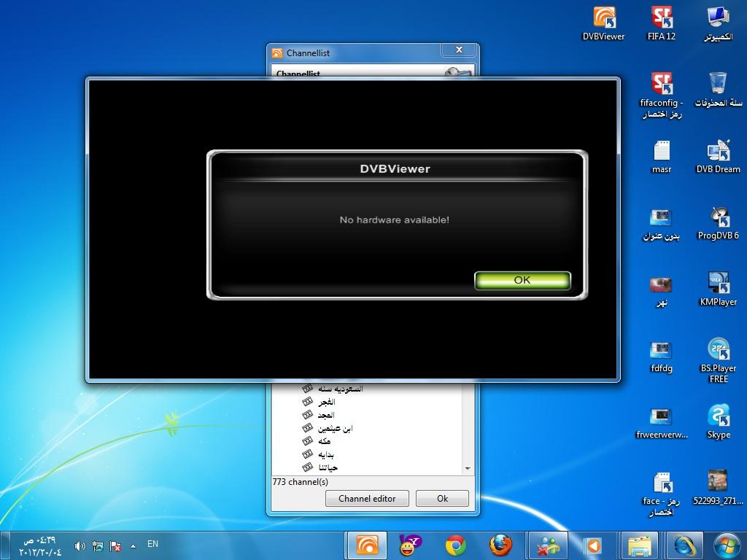Select the face shortcut on desktop

click(x=662, y=494)
